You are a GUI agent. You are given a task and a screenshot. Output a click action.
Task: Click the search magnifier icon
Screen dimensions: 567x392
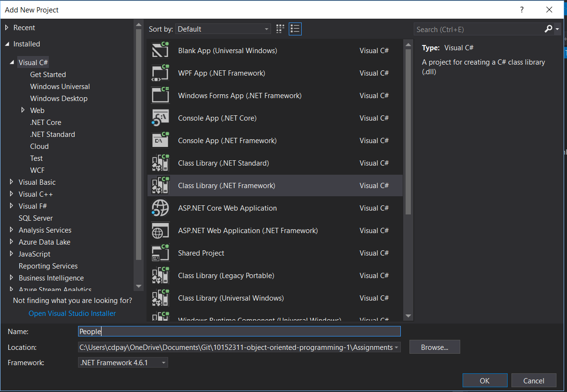[548, 29]
